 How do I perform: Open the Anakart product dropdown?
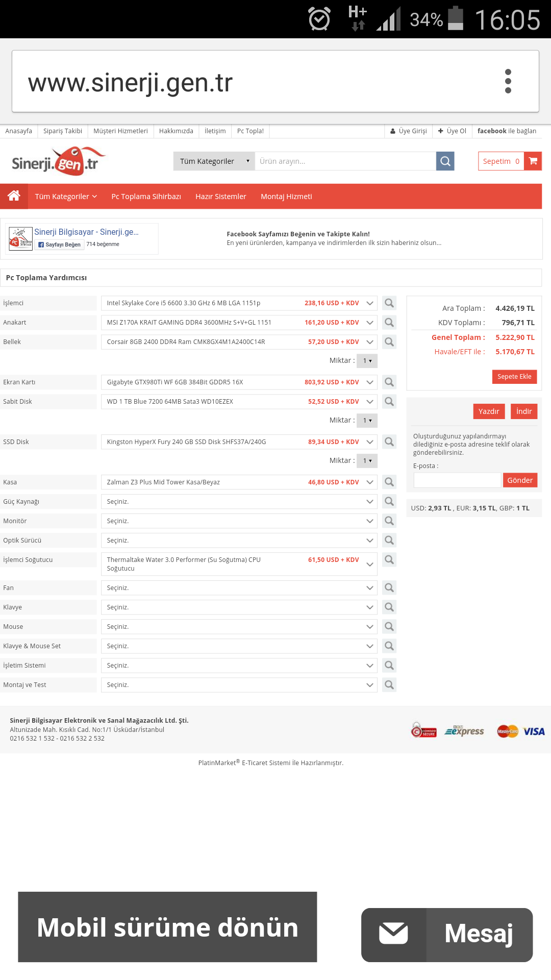coord(239,323)
